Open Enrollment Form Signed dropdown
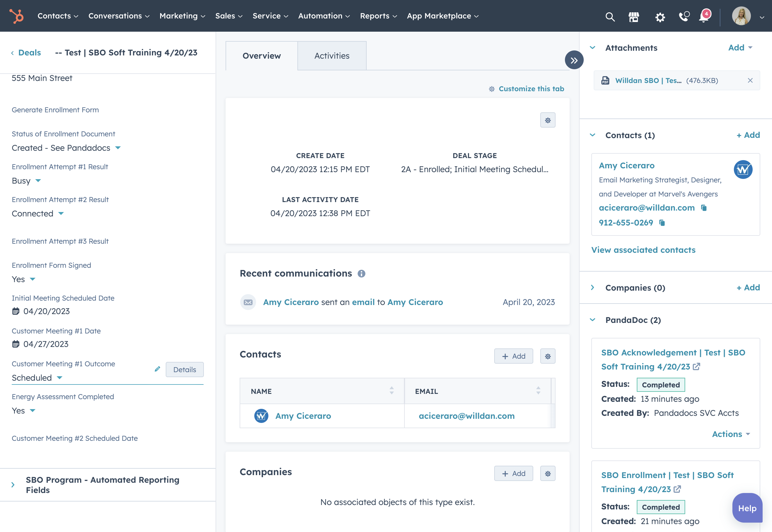The width and height of the screenshot is (772, 532). [x=32, y=279]
